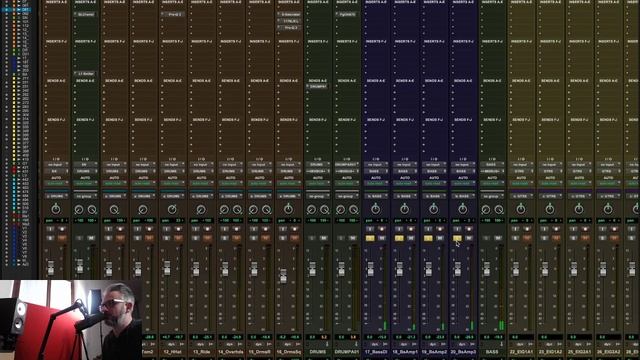Click the pan value field on the 12_HHat track

click(x=172, y=220)
